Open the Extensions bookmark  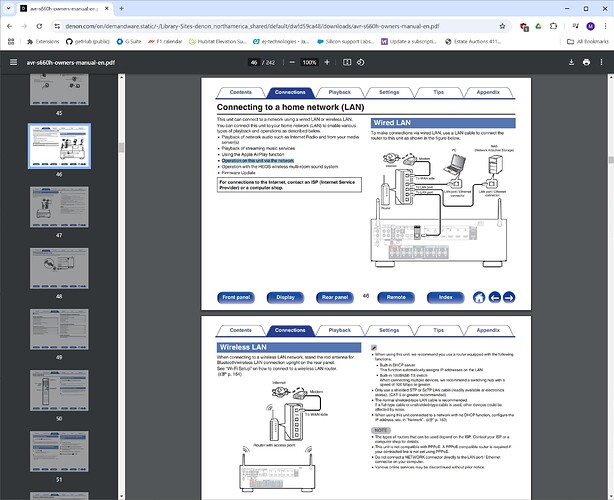(43, 41)
